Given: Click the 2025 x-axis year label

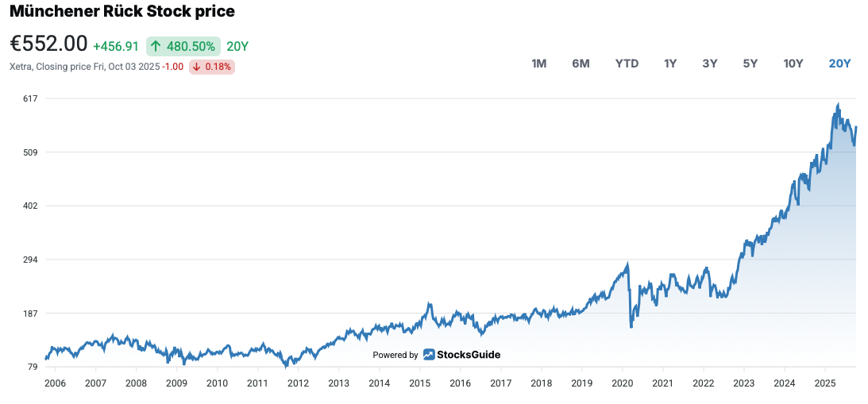Looking at the screenshot, I should [x=824, y=383].
